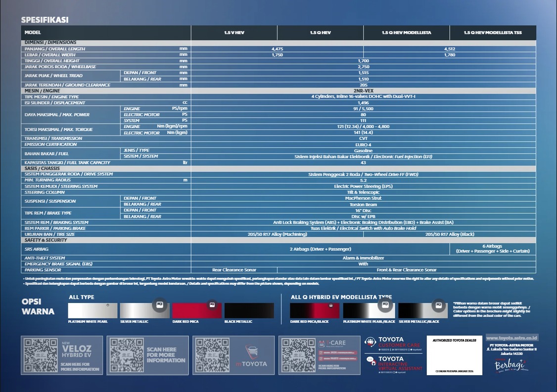Image resolution: width=557 pixels, height=392 pixels.
Task: Click the image icon on Silver Metallic swatch
Action: pyautogui.click(x=160, y=305)
